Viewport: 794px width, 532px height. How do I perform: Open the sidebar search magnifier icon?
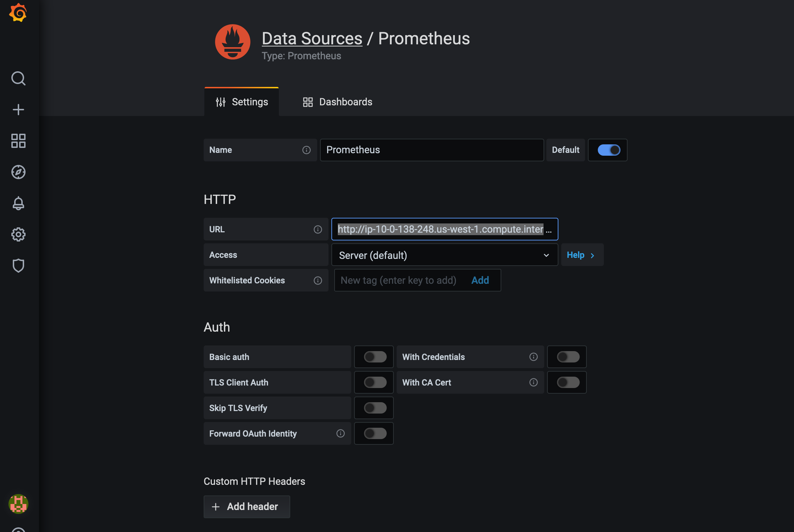pos(18,78)
